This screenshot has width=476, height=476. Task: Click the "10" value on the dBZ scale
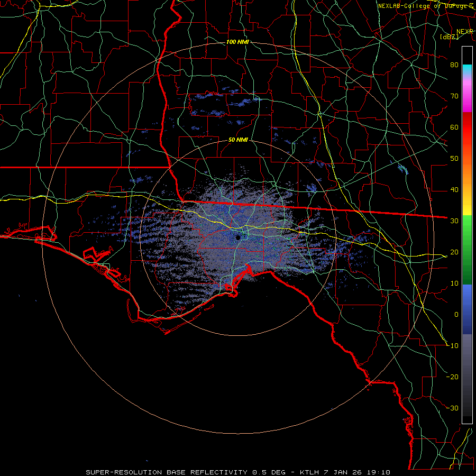pyautogui.click(x=454, y=283)
